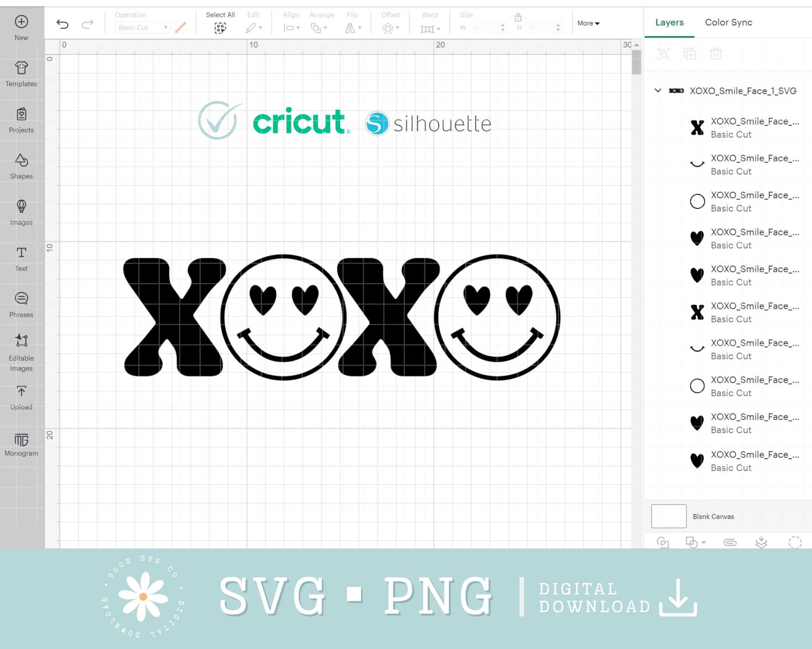Open the Monogram feature
This screenshot has height=649, width=812.
[x=21, y=442]
